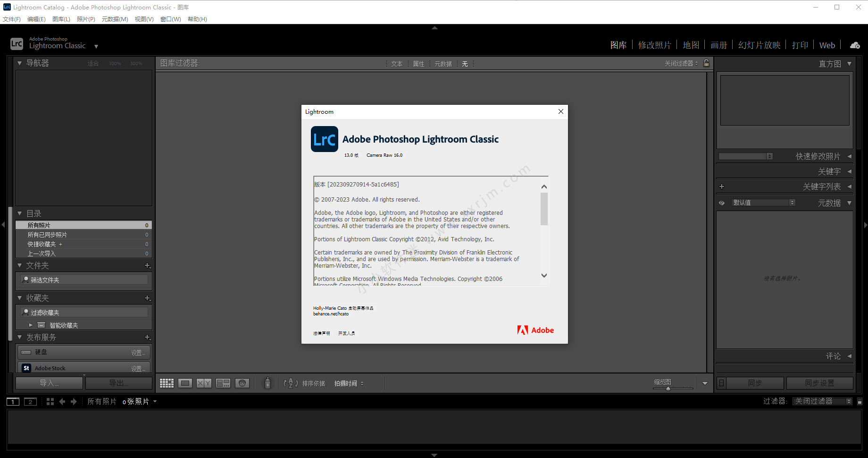Collapse the 导航器 panel

(x=19, y=63)
